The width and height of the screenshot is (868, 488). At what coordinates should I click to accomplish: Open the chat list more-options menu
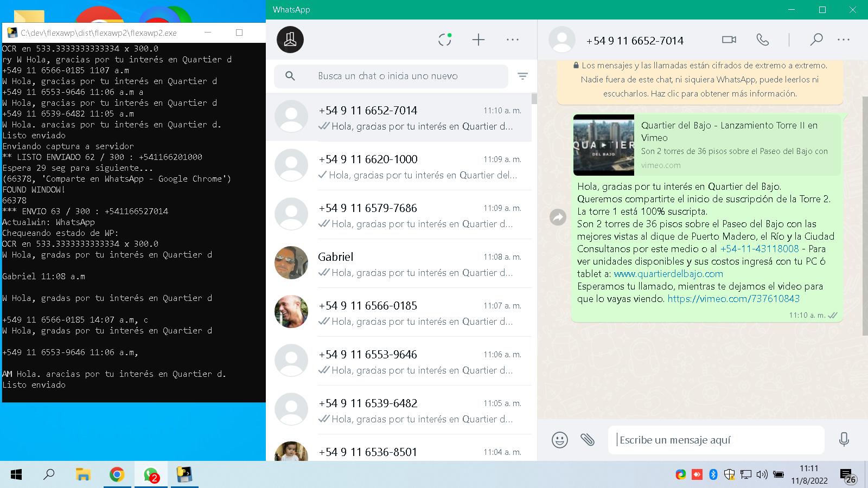point(513,40)
